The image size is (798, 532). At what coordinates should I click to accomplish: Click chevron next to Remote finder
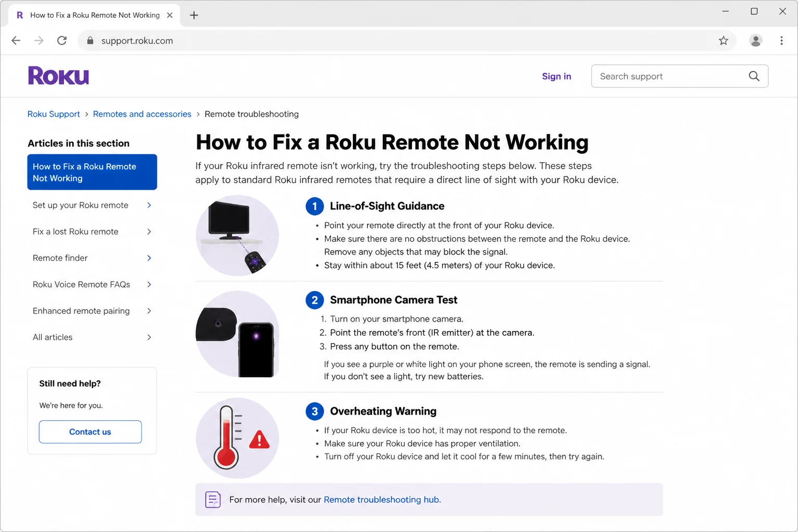click(149, 258)
